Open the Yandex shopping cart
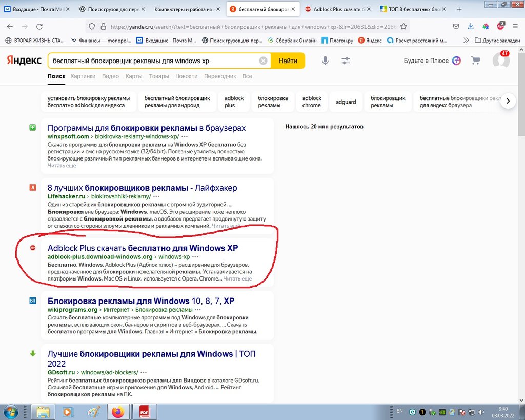 point(475,61)
